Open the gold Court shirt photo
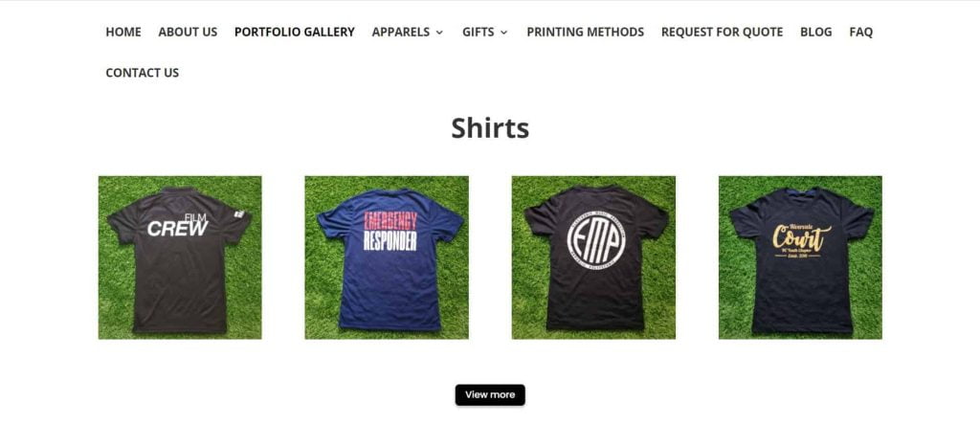This screenshot has height=447, width=980. point(801,257)
